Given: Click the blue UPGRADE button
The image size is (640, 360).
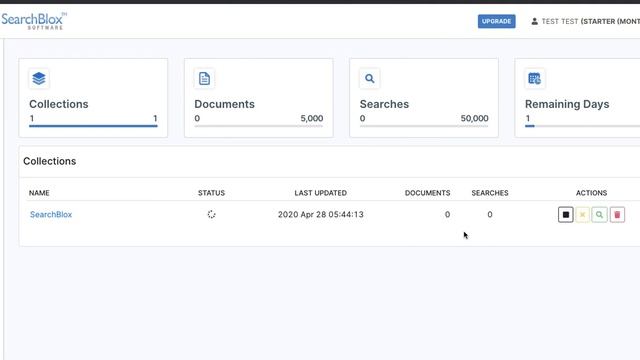Looking at the screenshot, I should pos(496,21).
